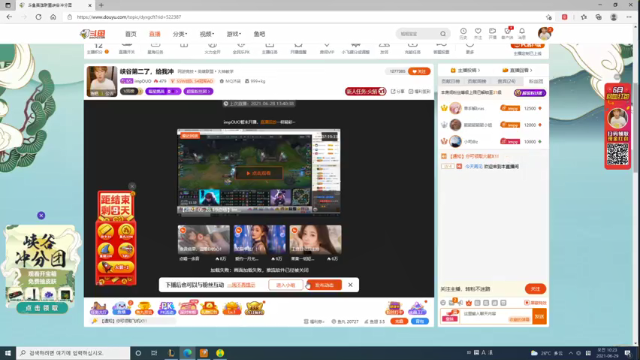Expand the 视频 video dropdown
Viewport: 640px width, 360px height.
coord(207,34)
